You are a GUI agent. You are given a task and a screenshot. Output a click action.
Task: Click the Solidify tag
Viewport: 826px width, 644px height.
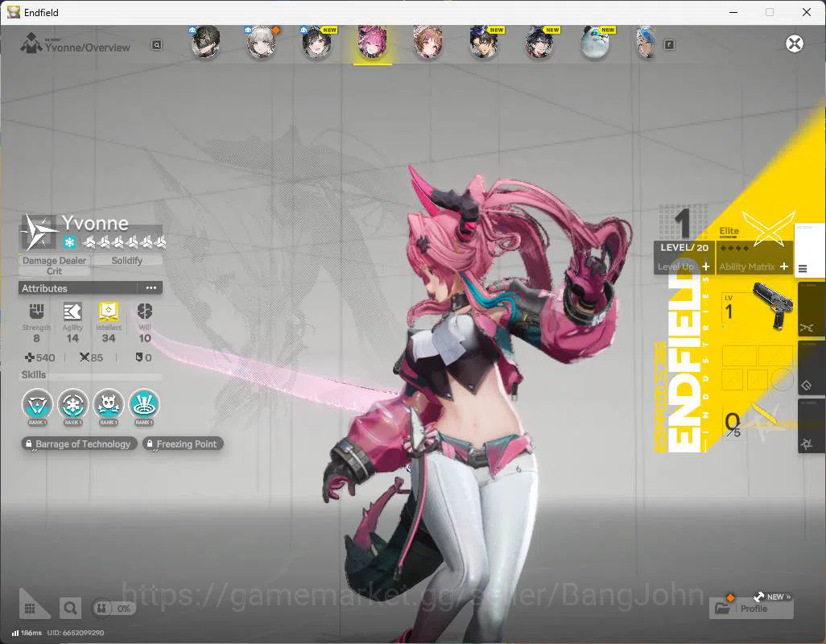tap(127, 261)
